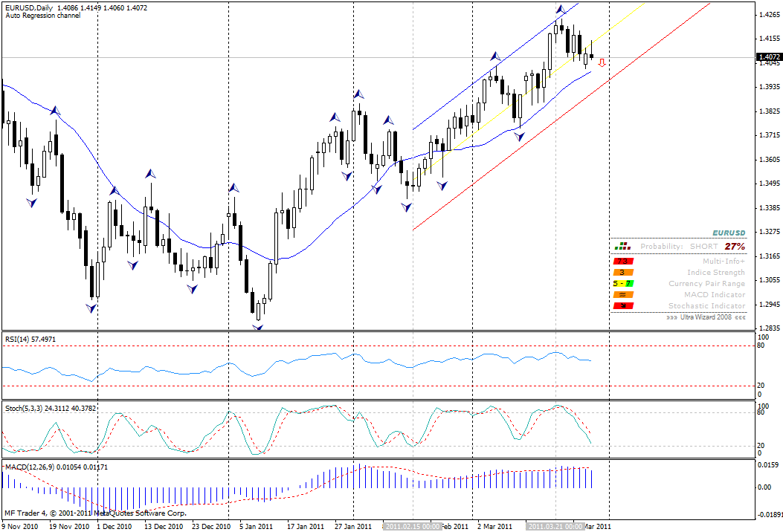Select the red 7.3 Multi-Info+ swatch

click(x=622, y=261)
